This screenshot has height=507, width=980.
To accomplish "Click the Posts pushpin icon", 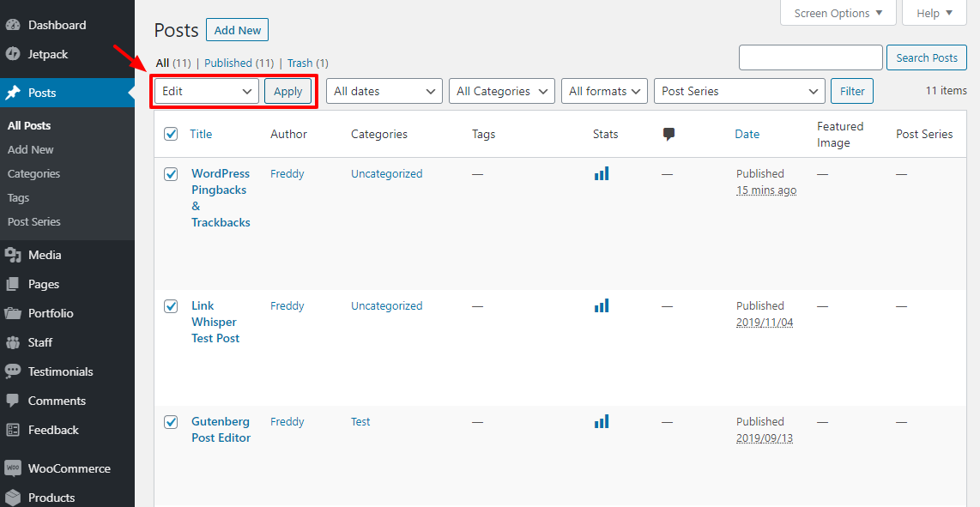I will pos(13,93).
